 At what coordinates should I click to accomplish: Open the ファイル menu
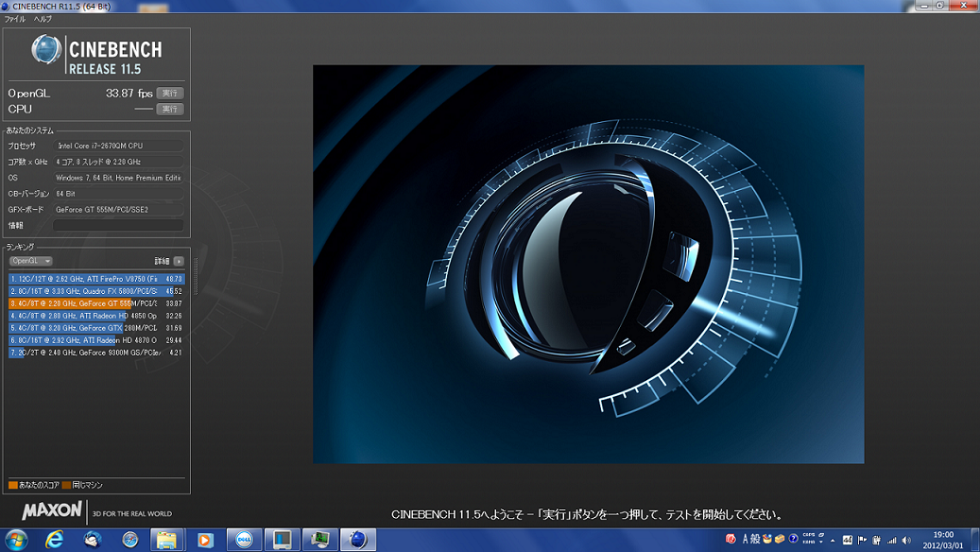[x=15, y=19]
